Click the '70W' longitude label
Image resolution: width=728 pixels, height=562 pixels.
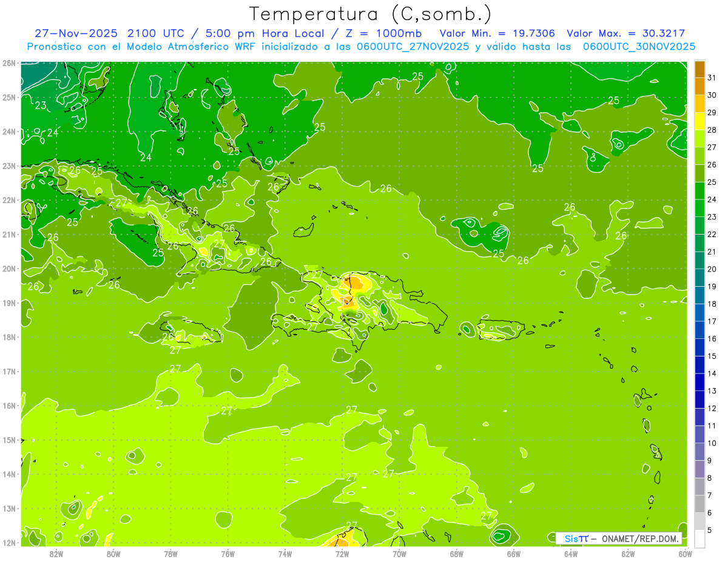pos(399,554)
